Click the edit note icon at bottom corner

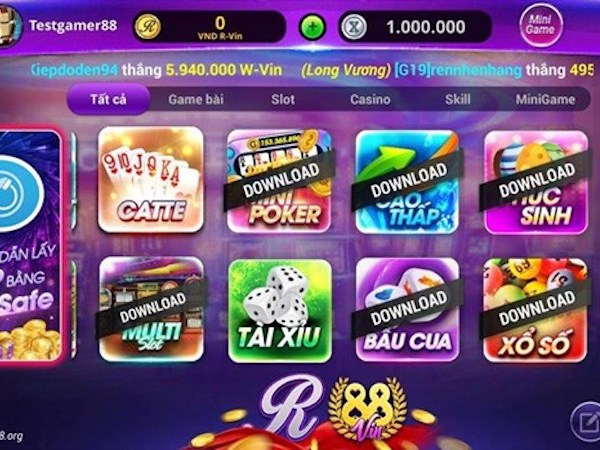point(586,422)
